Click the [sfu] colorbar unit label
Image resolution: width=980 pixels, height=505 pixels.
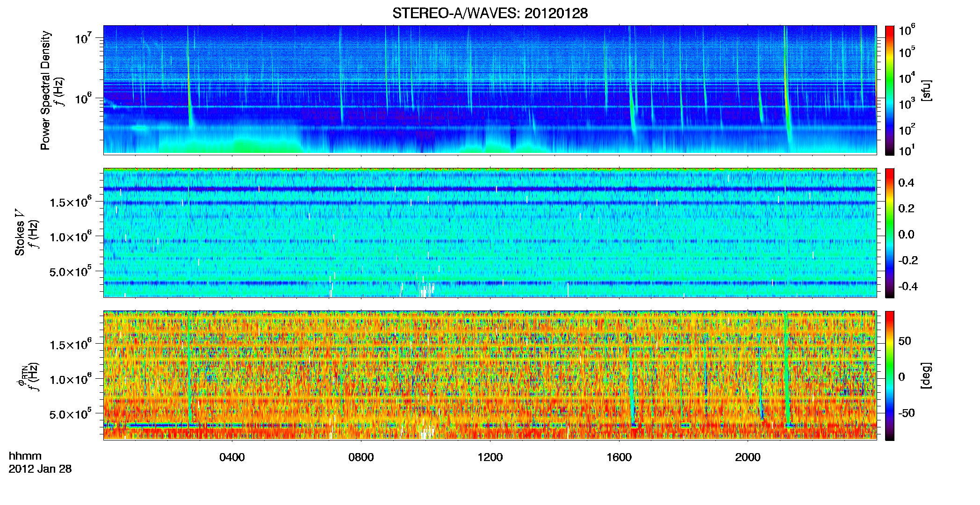pyautogui.click(x=926, y=90)
